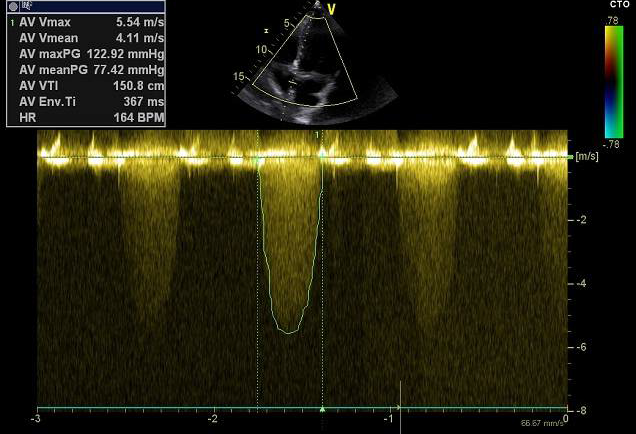636x434 pixels.
Task: Click the 66.67 mm/s sweep speed label
Action: pyautogui.click(x=540, y=423)
